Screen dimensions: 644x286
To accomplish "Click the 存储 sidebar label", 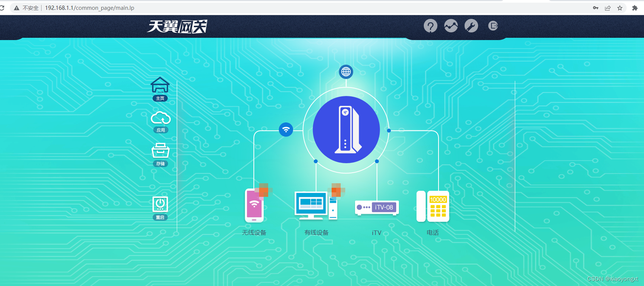I will [161, 164].
